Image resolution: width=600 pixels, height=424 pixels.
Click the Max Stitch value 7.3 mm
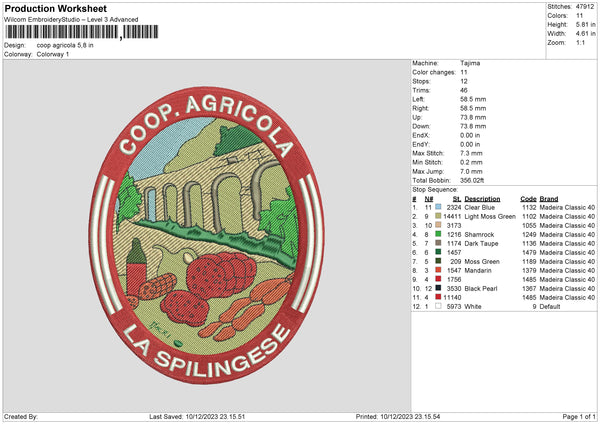[x=471, y=153]
